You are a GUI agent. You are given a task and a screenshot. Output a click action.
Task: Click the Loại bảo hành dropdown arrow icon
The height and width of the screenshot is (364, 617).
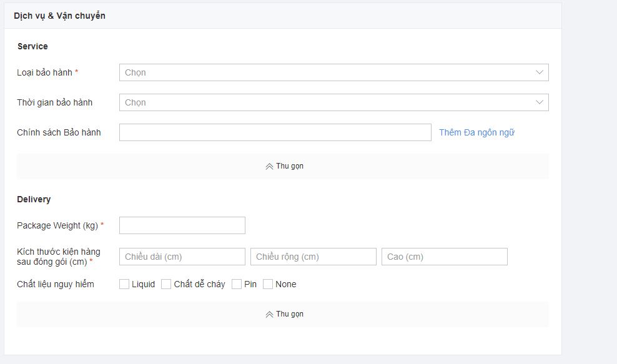click(540, 72)
